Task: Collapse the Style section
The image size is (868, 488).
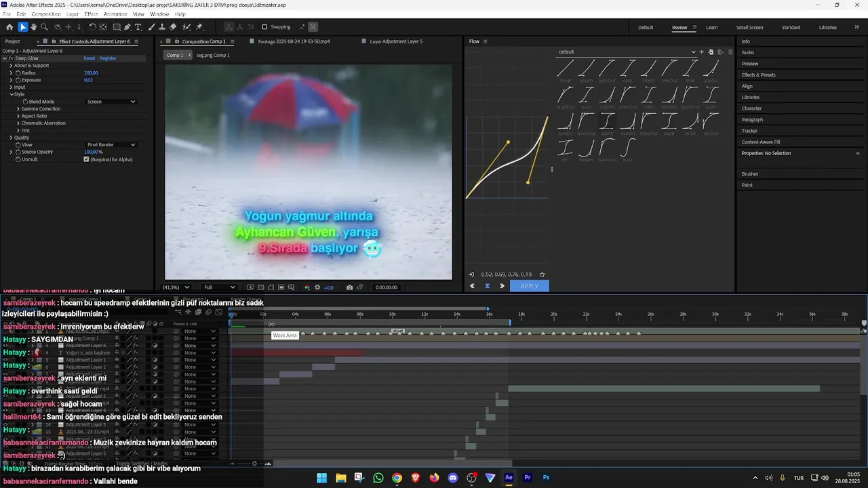Action: [11, 94]
